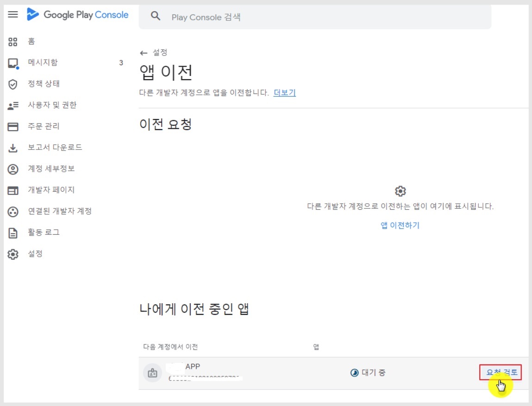
Task: Click the 대기 중 status text
Action: pos(374,372)
